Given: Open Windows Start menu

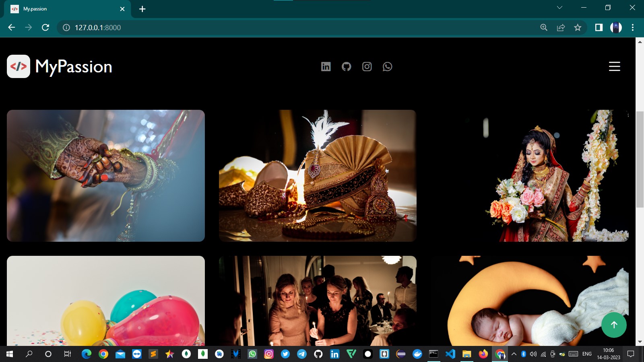Looking at the screenshot, I should 10,354.
